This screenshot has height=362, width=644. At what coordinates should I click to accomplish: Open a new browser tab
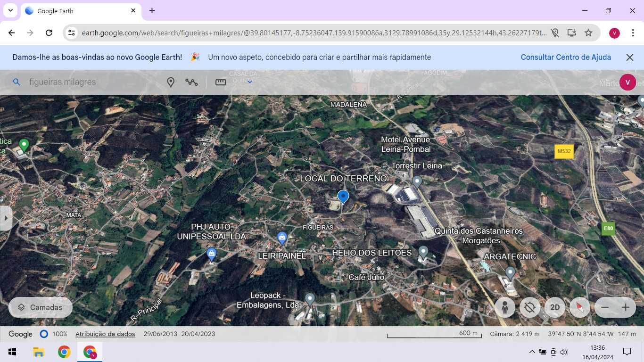pos(152,10)
